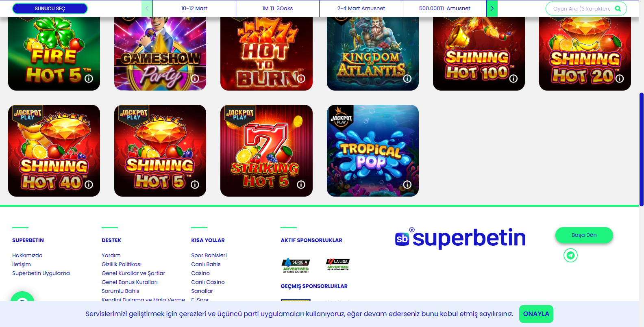Open the Gizlilik Politikası link
644x327 pixels.
click(x=122, y=264)
